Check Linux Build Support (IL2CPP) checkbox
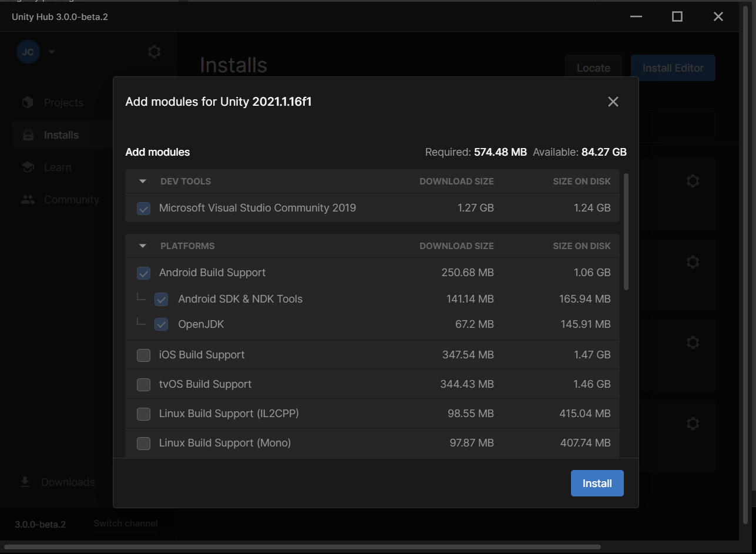756x554 pixels. [143, 414]
